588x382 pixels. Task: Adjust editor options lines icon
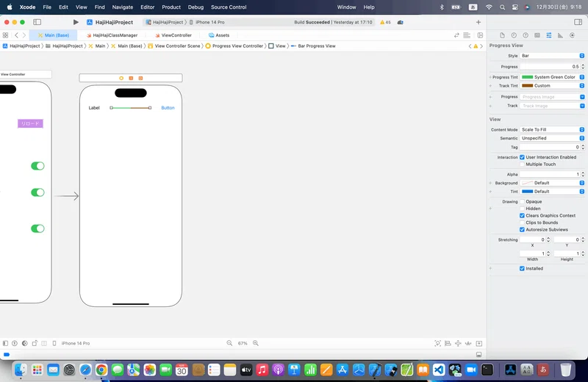[x=467, y=35]
